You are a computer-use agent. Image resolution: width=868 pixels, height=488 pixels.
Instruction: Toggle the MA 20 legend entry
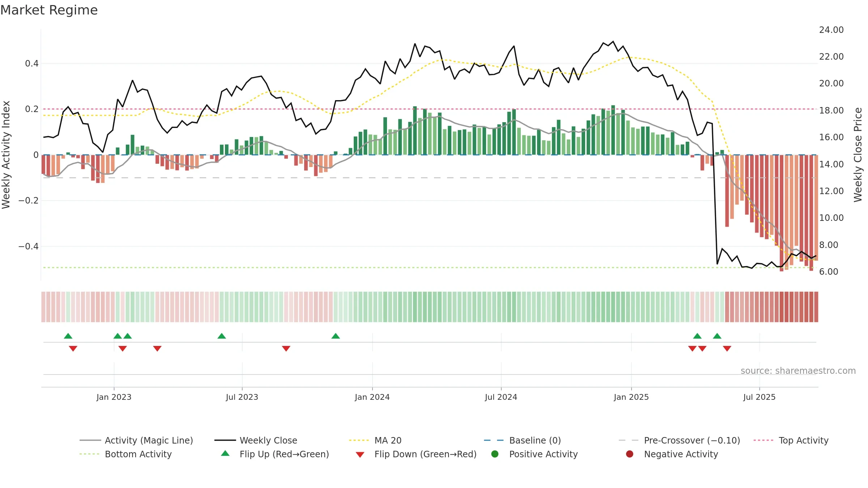click(375, 440)
